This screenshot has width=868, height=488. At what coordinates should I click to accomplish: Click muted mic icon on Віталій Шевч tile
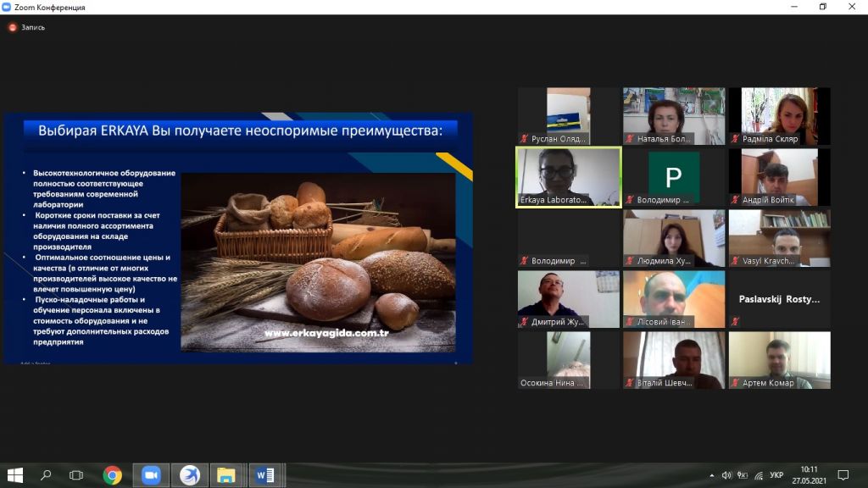pos(630,382)
